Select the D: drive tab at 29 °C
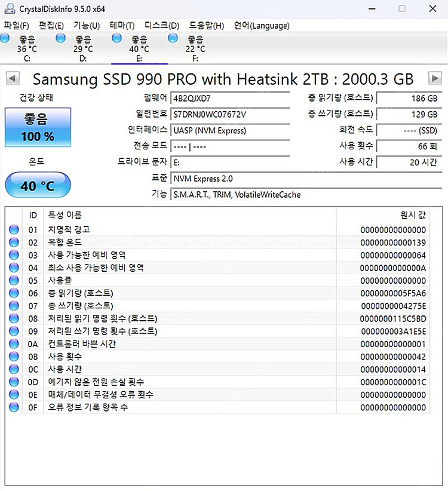This screenshot has width=448, height=491. click(83, 48)
